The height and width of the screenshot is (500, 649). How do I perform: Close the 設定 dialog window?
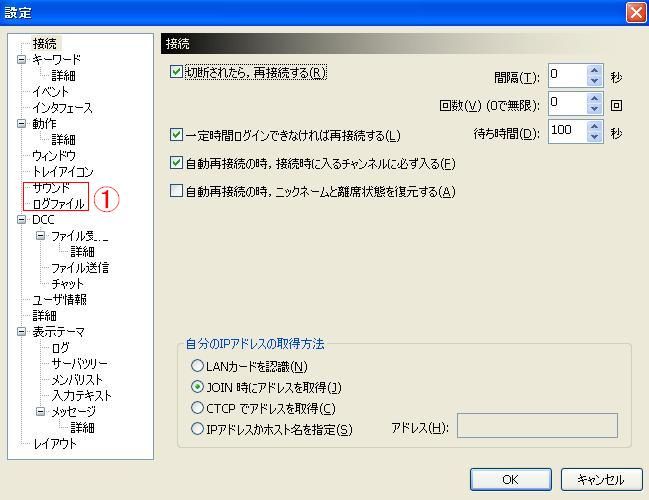tap(636, 12)
